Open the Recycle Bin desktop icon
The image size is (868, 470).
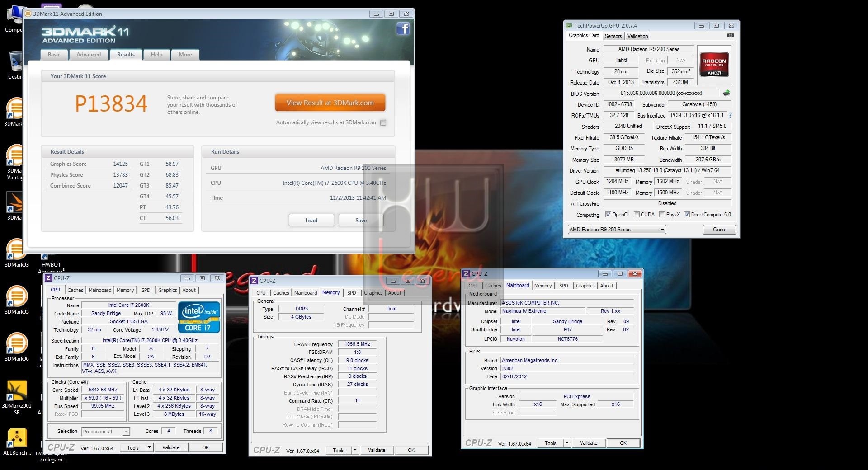(15, 65)
